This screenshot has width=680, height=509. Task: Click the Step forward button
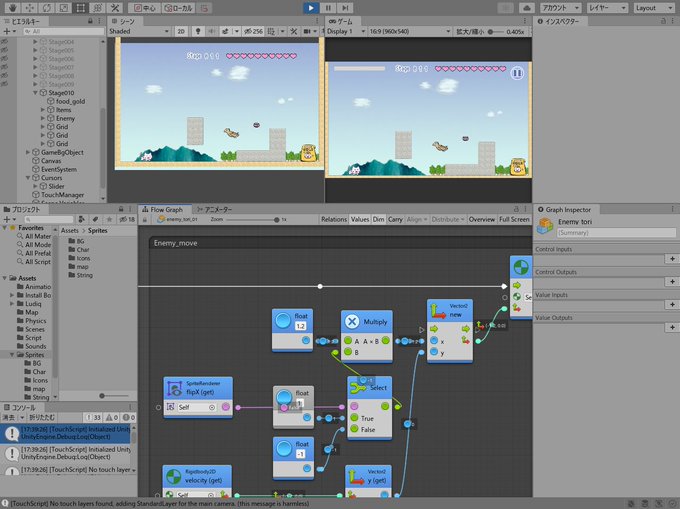pyautogui.click(x=345, y=8)
